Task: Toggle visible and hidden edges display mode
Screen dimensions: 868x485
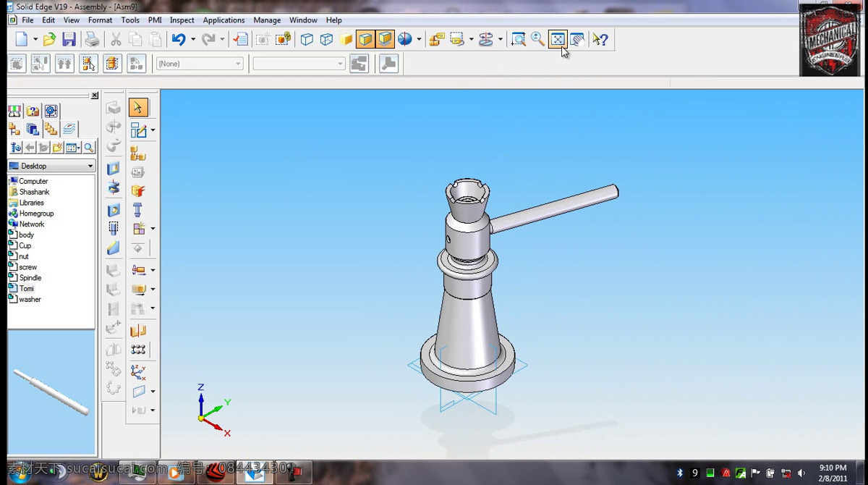Action: tap(326, 39)
